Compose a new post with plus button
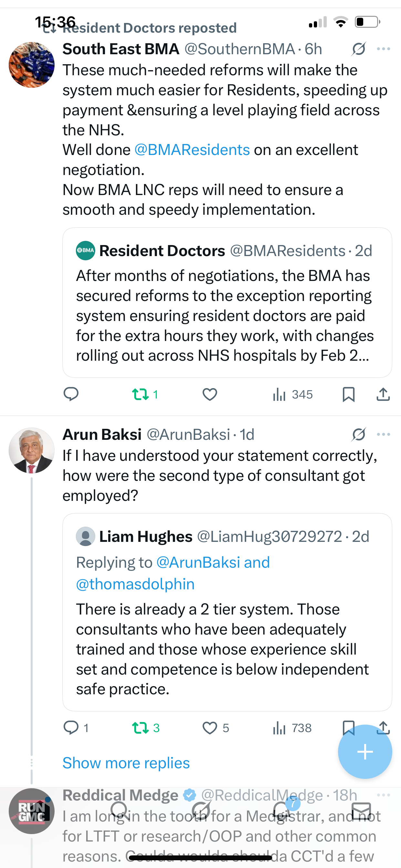Image resolution: width=401 pixels, height=868 pixels. click(365, 752)
